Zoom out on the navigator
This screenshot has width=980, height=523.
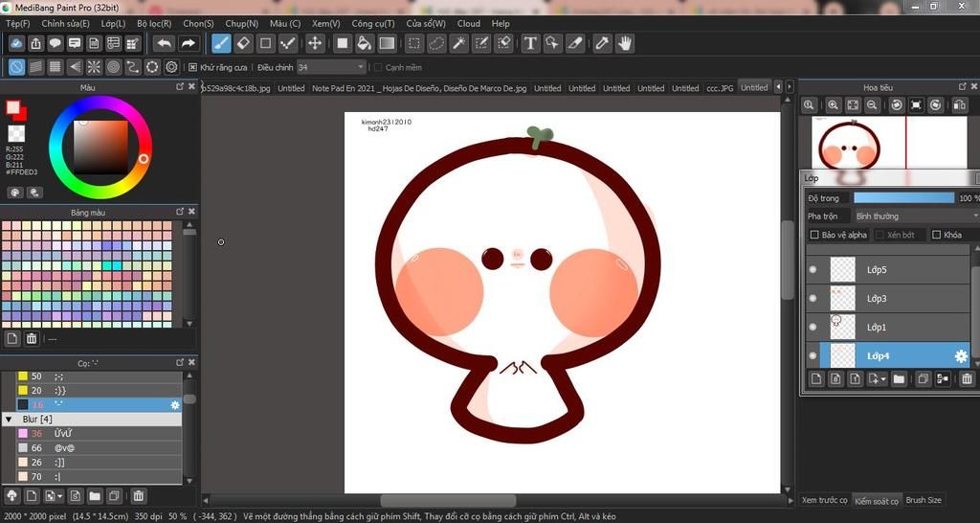point(872,105)
